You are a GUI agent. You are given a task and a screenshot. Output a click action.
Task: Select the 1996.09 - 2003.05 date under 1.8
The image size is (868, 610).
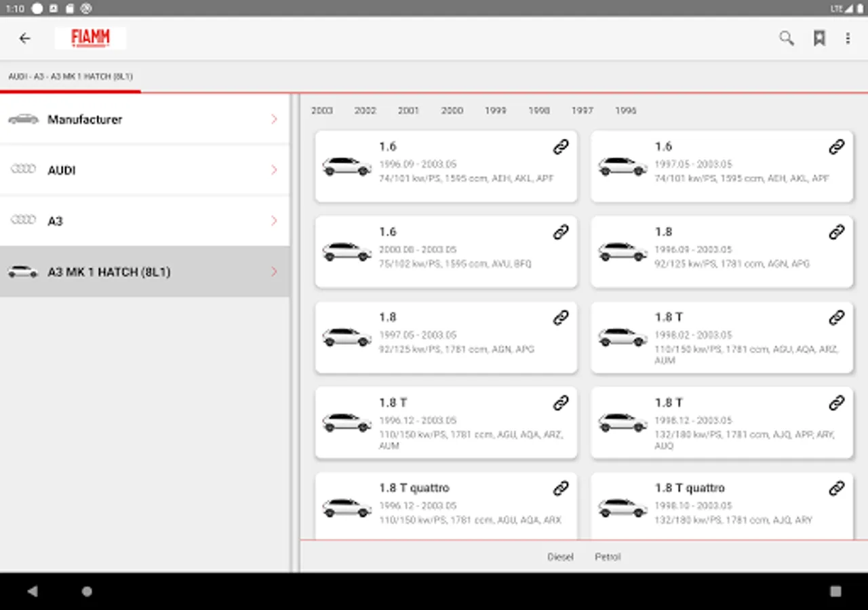694,249
